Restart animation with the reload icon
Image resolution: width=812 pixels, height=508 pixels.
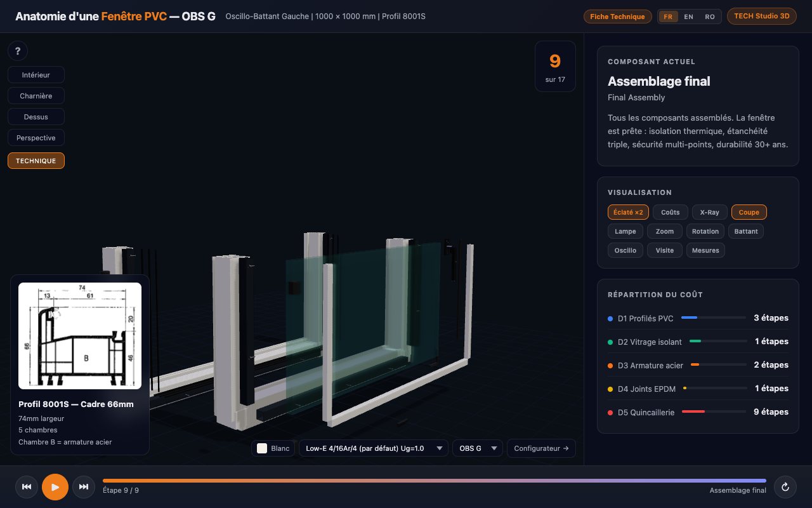point(785,487)
